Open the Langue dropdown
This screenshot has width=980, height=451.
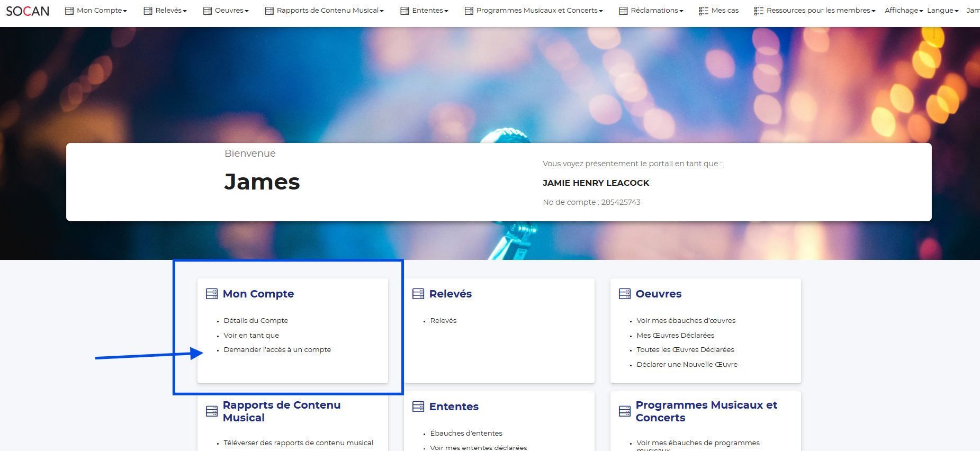(942, 11)
